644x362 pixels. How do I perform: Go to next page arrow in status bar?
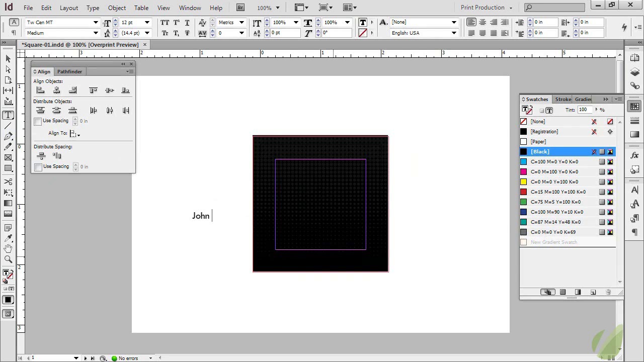pyautogui.click(x=85, y=358)
